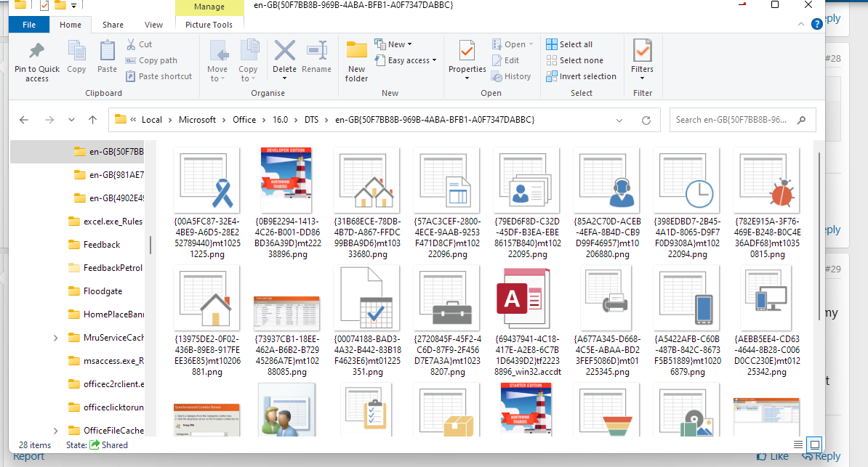Open the Copy to dropdown
Image resolution: width=868 pixels, height=467 pixels.
coord(248,60)
